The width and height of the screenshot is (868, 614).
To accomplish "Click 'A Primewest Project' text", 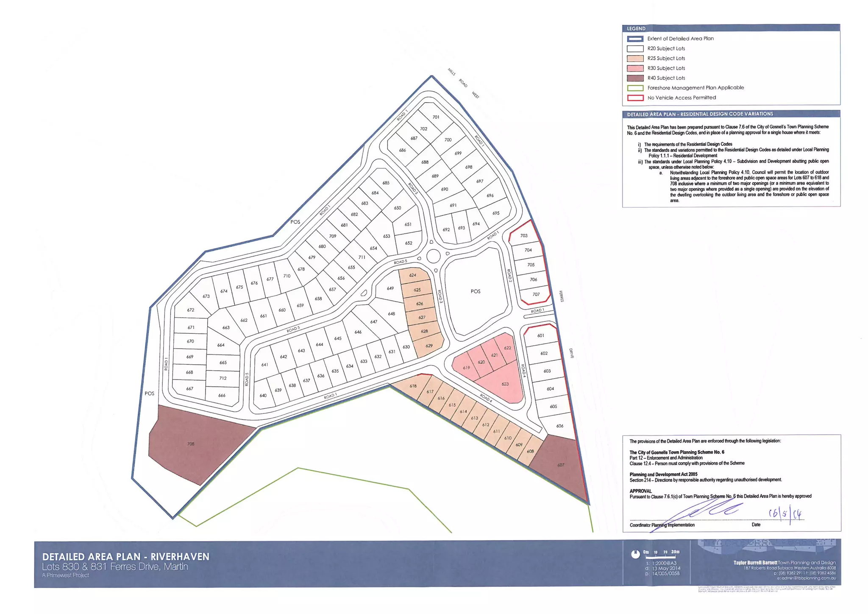I will coord(66,575).
